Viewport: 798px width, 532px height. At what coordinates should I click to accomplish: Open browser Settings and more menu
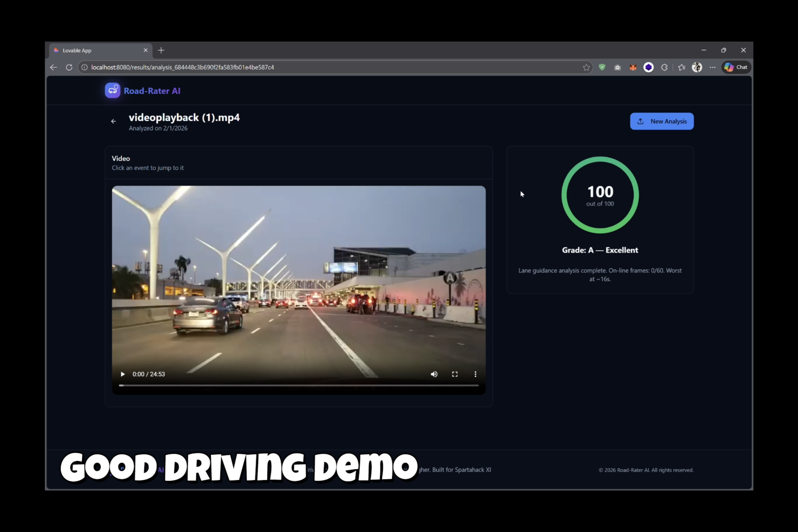click(x=712, y=67)
